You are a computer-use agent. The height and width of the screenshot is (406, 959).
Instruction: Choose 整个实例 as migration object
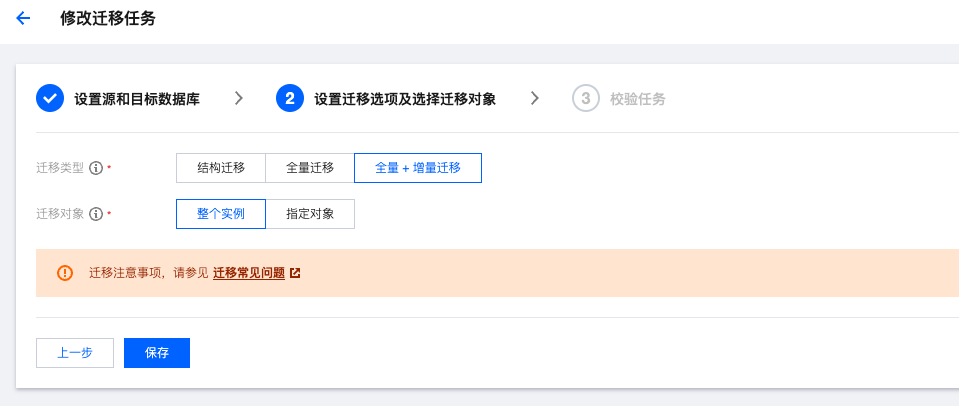coord(221,214)
